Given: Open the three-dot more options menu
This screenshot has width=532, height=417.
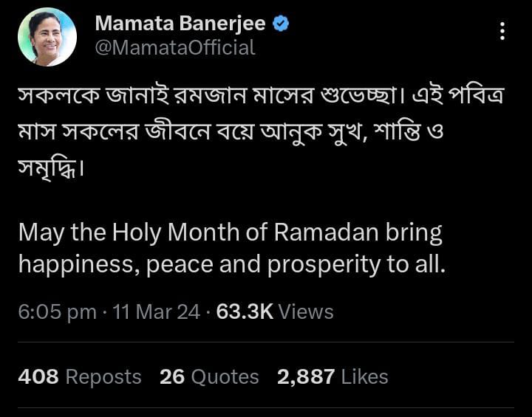Looking at the screenshot, I should [502, 31].
